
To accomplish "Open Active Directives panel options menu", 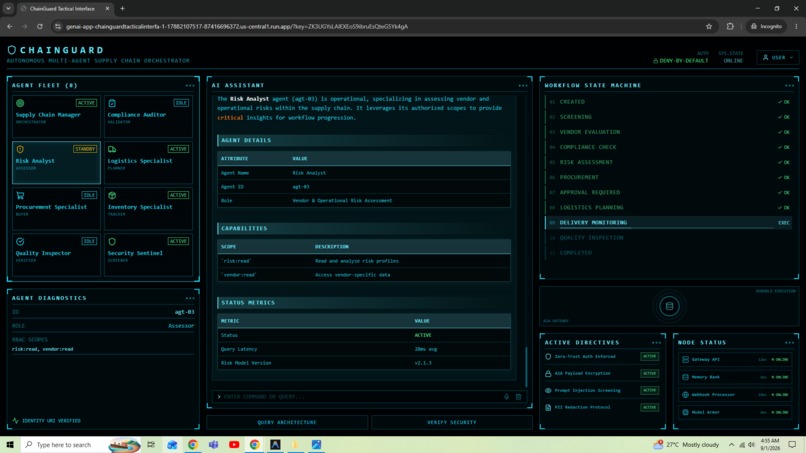I will click(x=656, y=342).
